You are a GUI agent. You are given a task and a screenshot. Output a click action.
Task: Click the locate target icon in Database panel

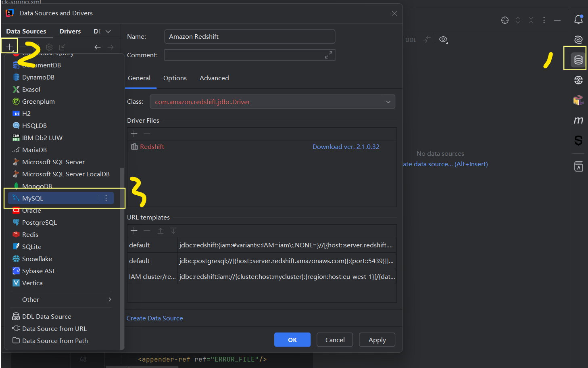(505, 20)
